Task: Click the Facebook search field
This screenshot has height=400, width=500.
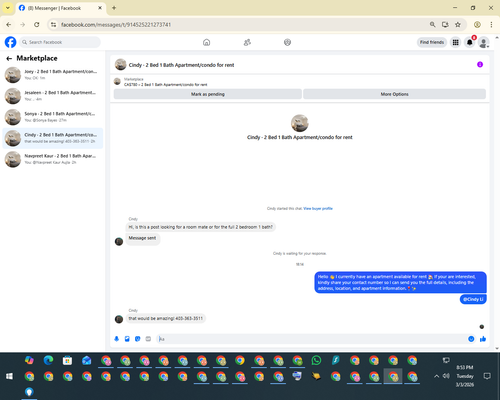Action: click(60, 42)
